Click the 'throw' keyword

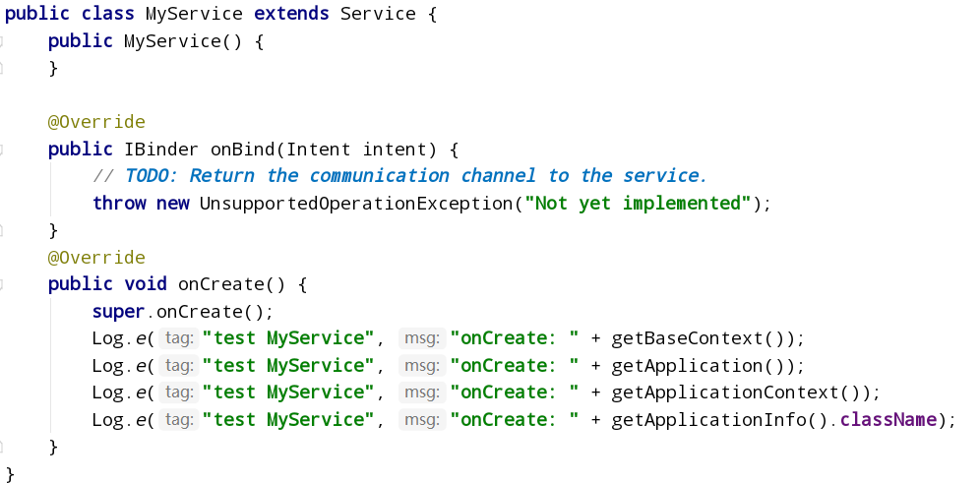119,204
